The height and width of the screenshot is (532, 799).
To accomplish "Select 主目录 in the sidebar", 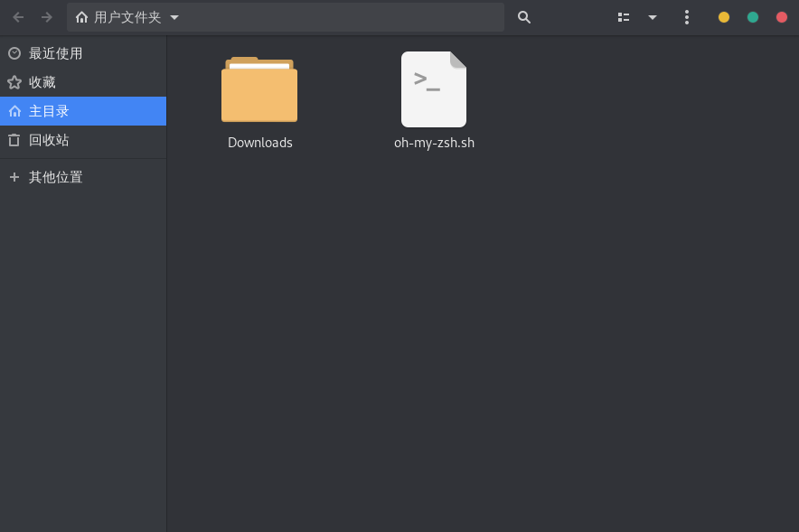I will click(49, 111).
